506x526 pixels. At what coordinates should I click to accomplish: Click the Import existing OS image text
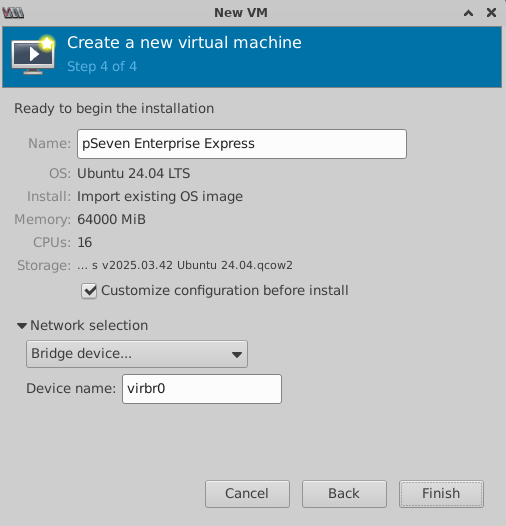coord(160,197)
